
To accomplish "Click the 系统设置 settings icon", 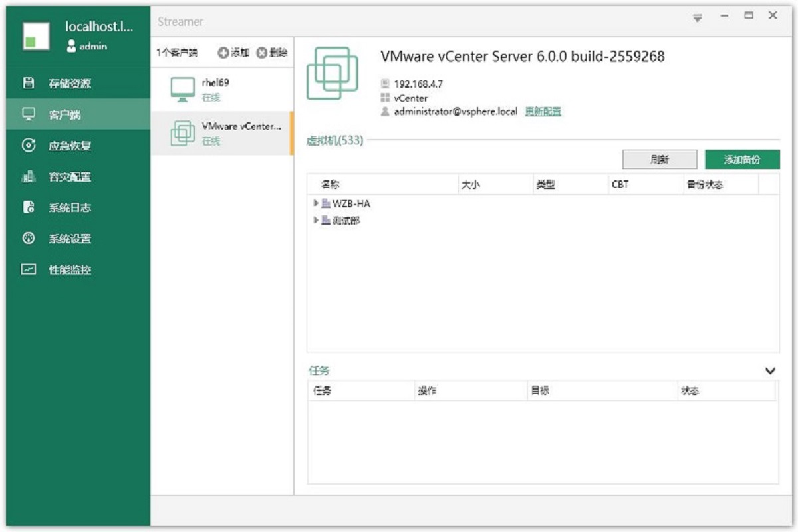I will (29, 239).
